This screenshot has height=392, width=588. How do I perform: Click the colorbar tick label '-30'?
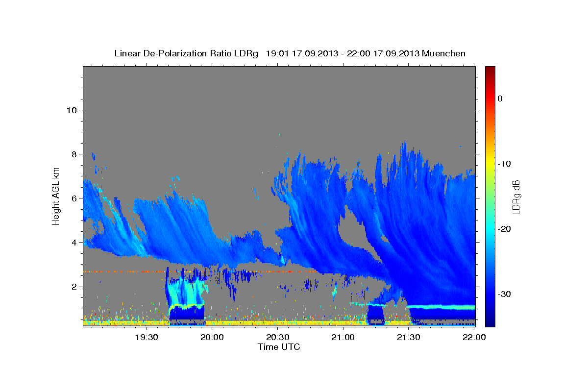tap(504, 294)
